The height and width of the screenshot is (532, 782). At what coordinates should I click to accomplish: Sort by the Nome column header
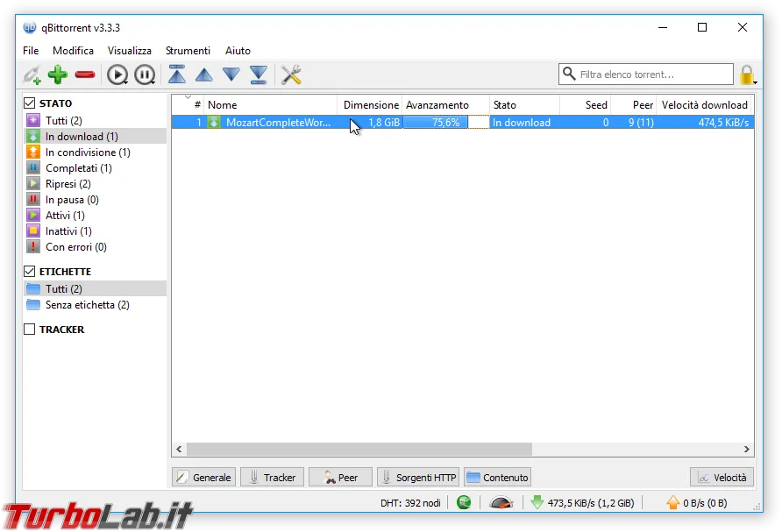[x=270, y=104]
